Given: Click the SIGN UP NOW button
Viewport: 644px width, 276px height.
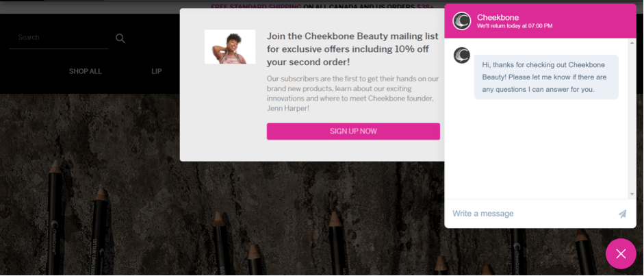Looking at the screenshot, I should pyautogui.click(x=353, y=131).
